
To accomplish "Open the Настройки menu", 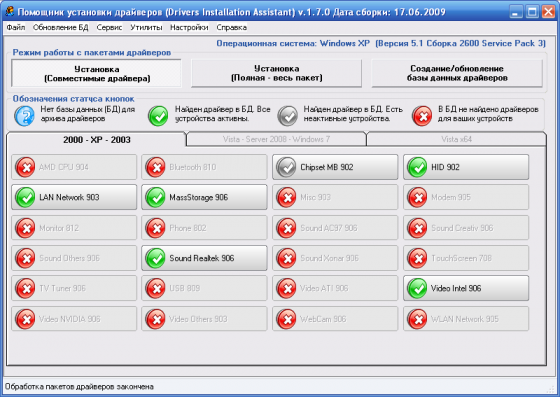I will click(189, 27).
